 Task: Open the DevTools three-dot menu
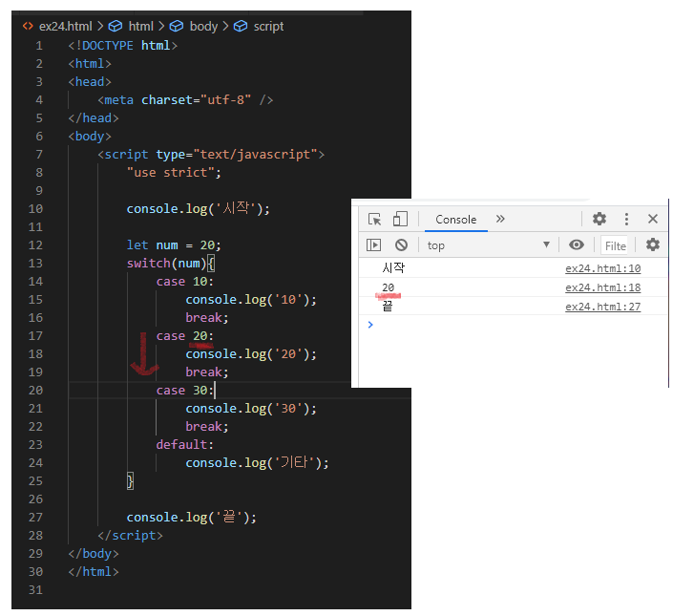pyautogui.click(x=626, y=219)
